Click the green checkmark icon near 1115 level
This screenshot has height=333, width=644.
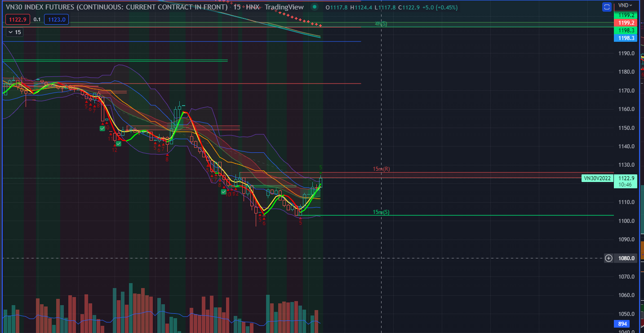224,192
